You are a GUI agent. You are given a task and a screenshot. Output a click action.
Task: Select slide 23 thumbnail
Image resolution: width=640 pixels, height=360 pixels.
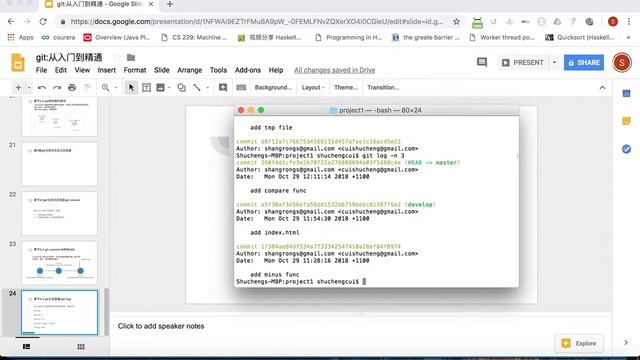(60, 263)
